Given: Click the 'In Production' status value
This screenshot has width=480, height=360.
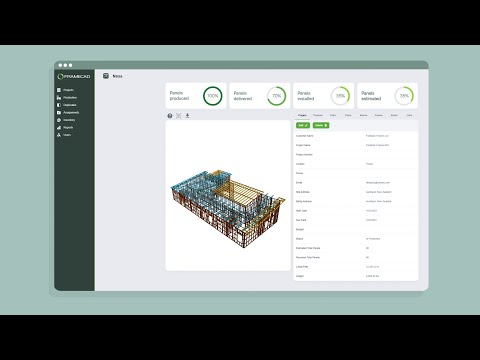Looking at the screenshot, I should point(373,239).
